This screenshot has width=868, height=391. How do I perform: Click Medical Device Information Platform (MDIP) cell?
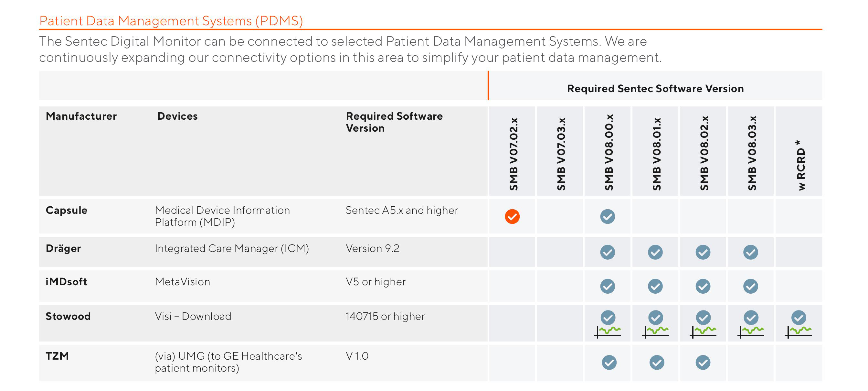click(222, 216)
